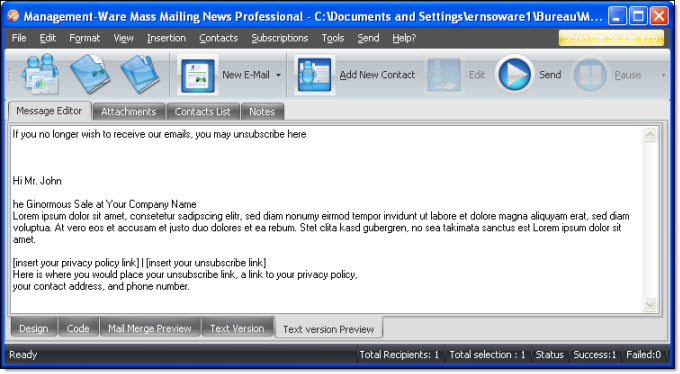
Task: Click the second blue folder toolbar icon
Action: [x=90, y=75]
